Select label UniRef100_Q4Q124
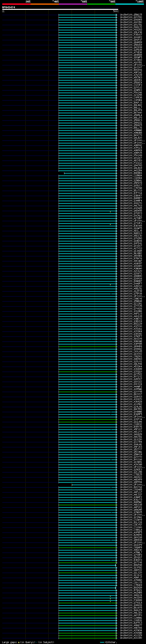 click(131, 595)
